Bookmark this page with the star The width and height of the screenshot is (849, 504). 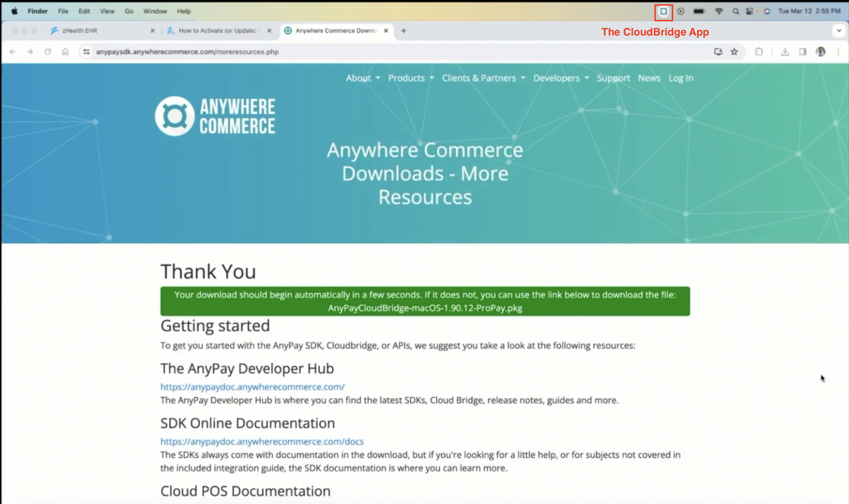coord(734,51)
